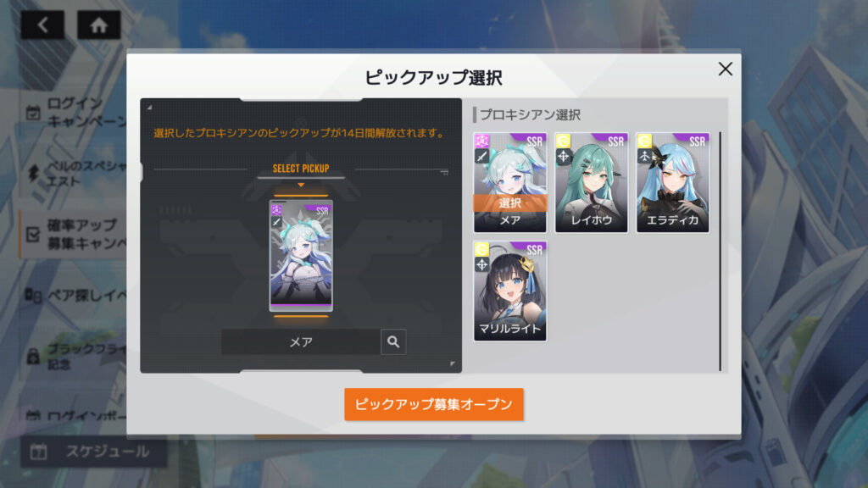Deselect the selected メア card
Screen dimensions: 868x488
[x=509, y=183]
